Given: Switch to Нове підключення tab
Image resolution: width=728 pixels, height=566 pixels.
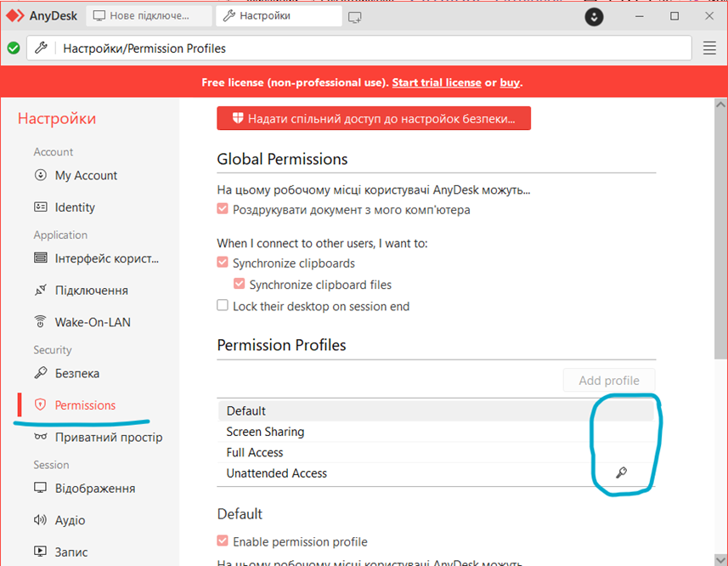Looking at the screenshot, I should 150,16.
